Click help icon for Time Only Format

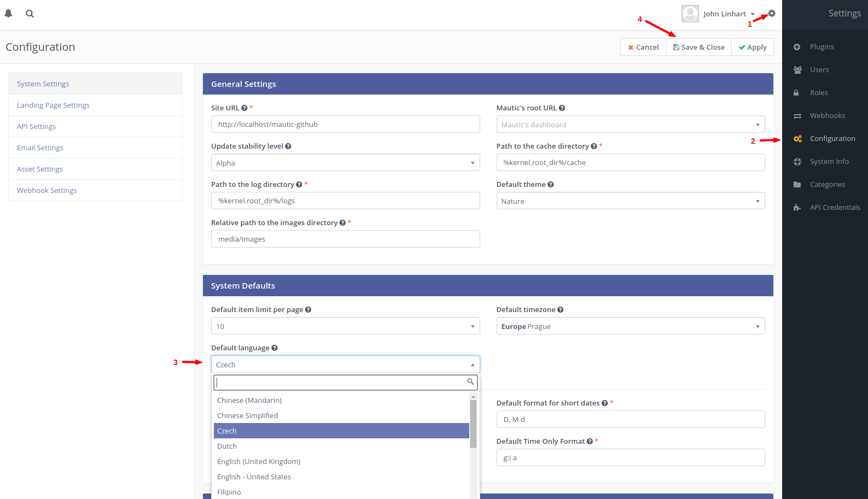coord(590,442)
